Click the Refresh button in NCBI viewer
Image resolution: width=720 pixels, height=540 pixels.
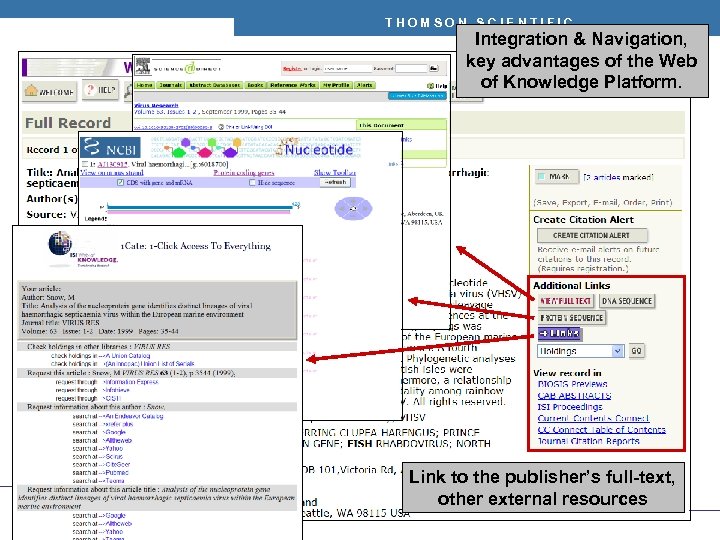click(335, 183)
